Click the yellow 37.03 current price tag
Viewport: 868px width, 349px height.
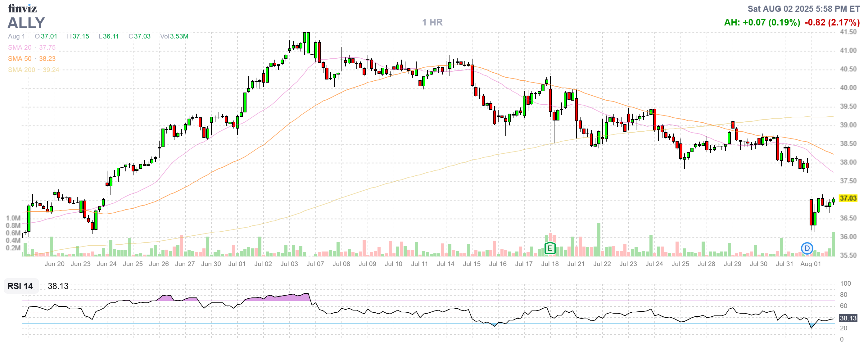point(848,198)
